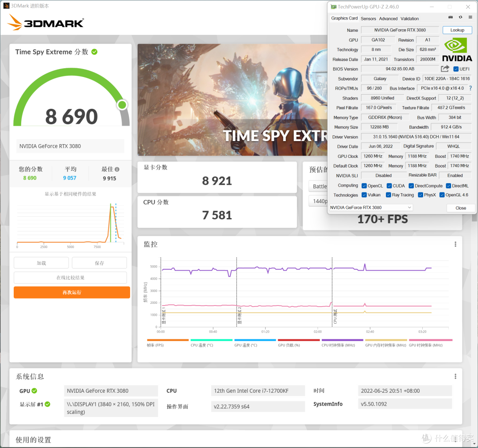Click the CPU 时钟频率 legend color bar
Image resolution: width=478 pixels, height=448 pixels.
342,340
